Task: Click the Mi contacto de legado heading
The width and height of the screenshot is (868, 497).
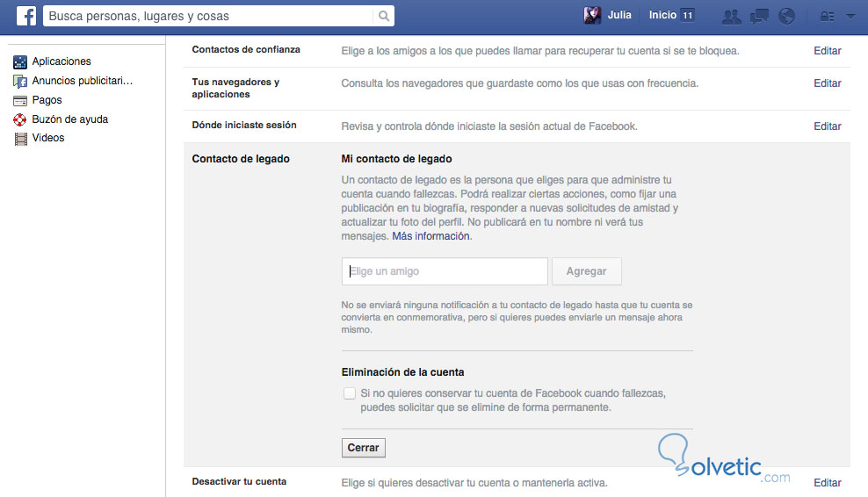Action: click(396, 159)
